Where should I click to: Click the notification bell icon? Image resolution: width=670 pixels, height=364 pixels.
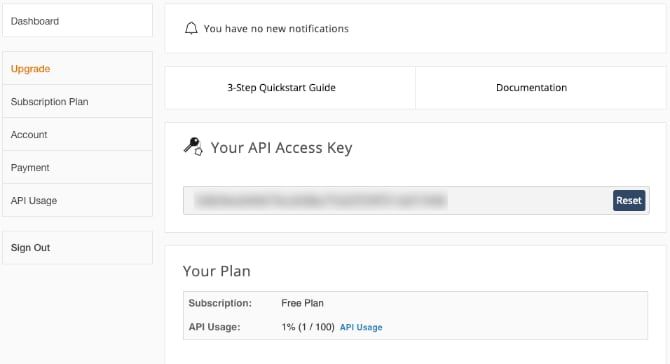[191, 28]
